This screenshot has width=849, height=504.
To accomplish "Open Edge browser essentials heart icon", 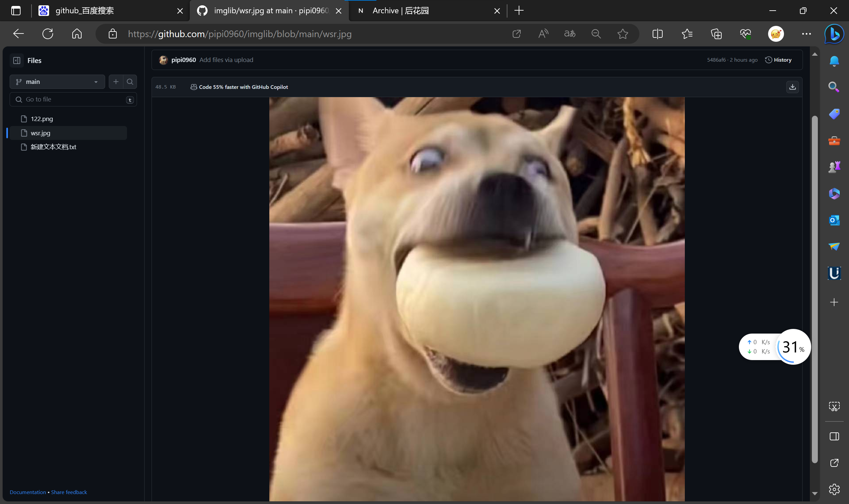I will 746,33.
